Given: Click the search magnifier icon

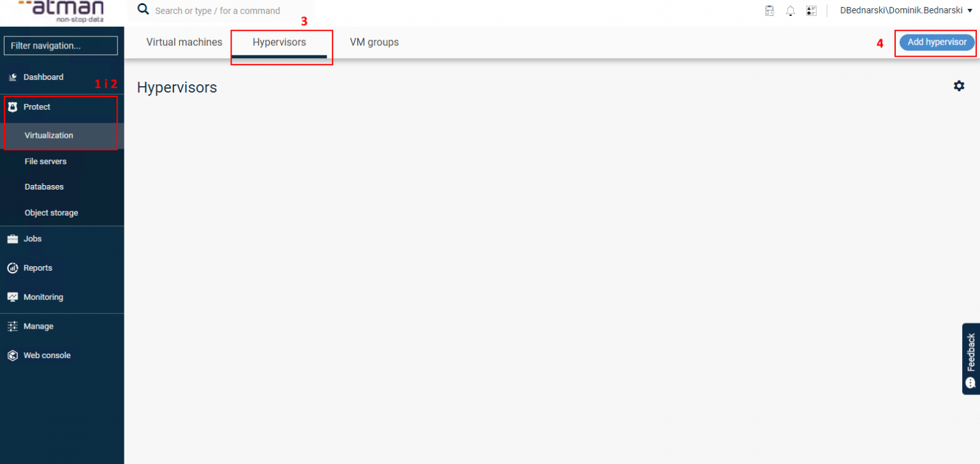Looking at the screenshot, I should (144, 10).
